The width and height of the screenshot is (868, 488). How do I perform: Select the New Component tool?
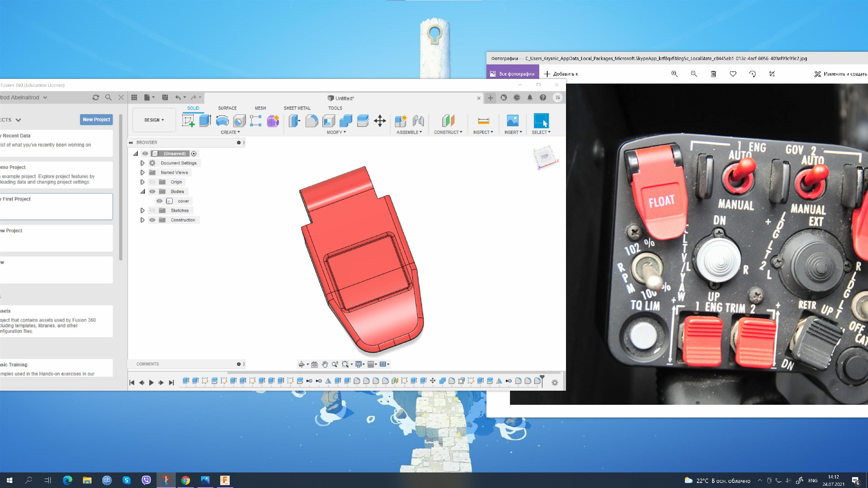coord(401,120)
